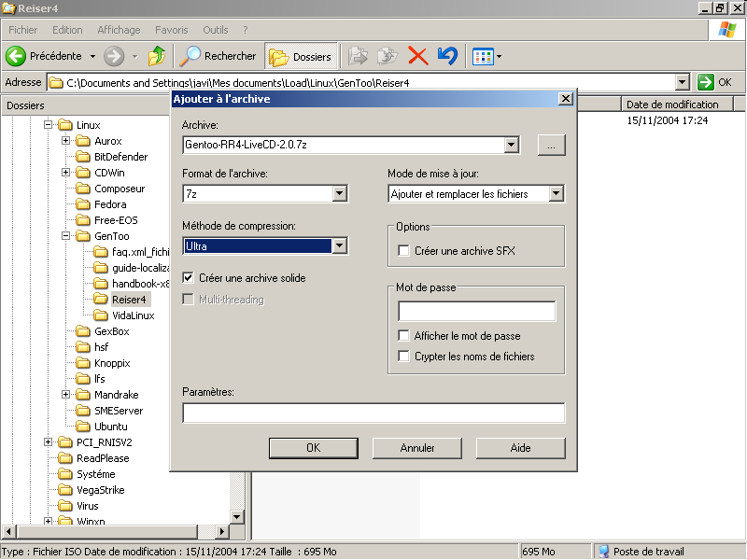This screenshot has height=560, width=747.
Task: Select the Free-EOS folder
Action: (107, 220)
